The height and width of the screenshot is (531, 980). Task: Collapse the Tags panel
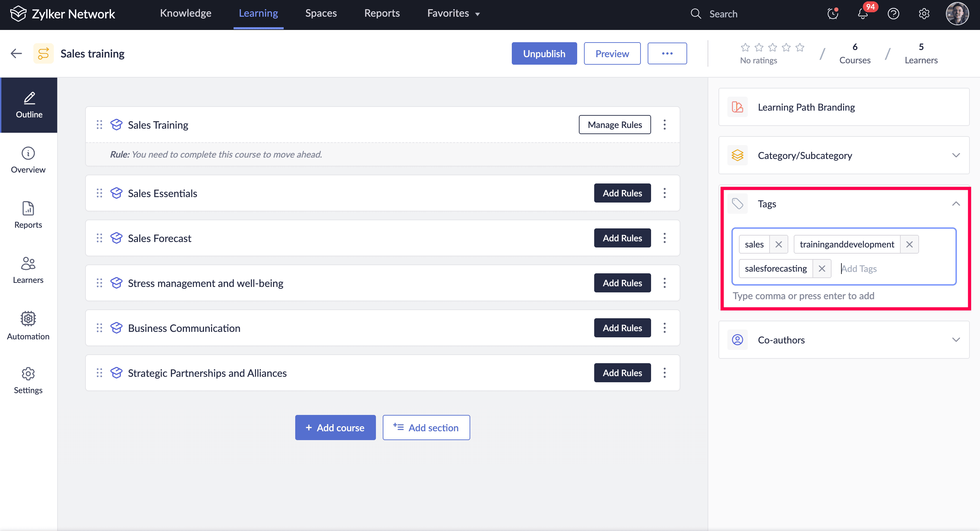[x=955, y=204]
